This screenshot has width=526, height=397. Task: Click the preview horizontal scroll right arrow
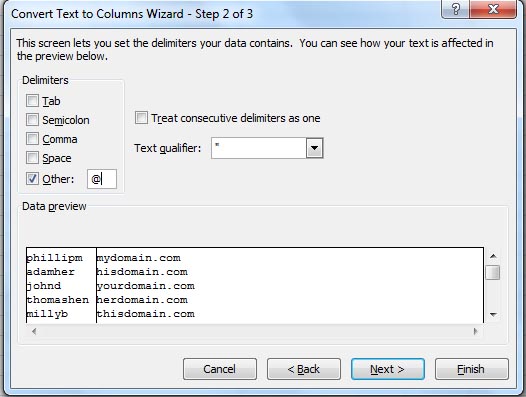(475, 332)
